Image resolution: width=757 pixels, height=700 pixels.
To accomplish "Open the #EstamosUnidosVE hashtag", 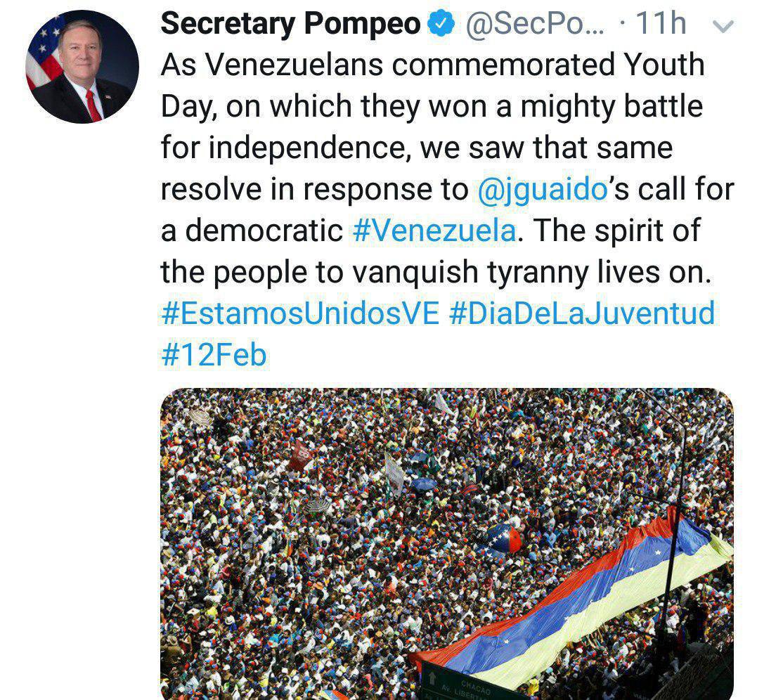I will click(x=299, y=313).
